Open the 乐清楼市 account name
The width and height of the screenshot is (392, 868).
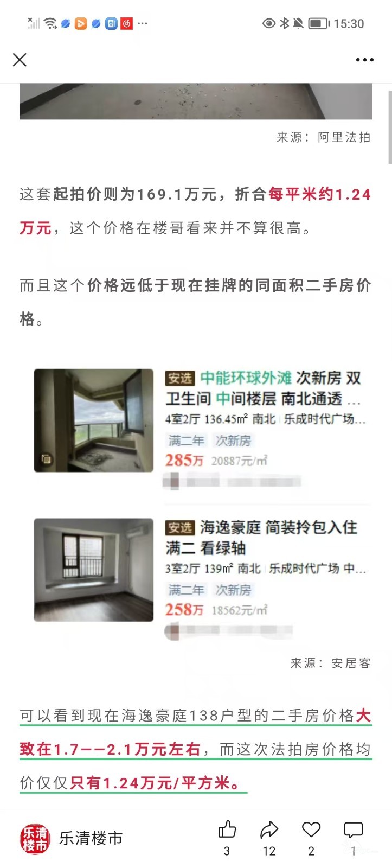pos(91,839)
